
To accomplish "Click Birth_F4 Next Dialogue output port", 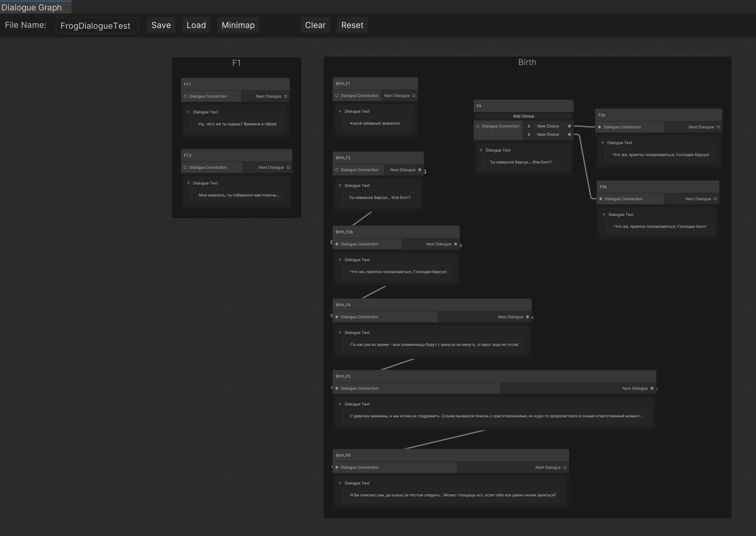I will coord(527,317).
